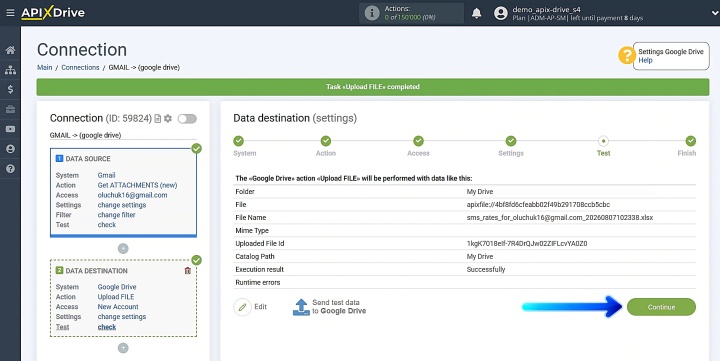This screenshot has height=361, width=720.
Task: Click New Account access link
Action: [x=118, y=306]
